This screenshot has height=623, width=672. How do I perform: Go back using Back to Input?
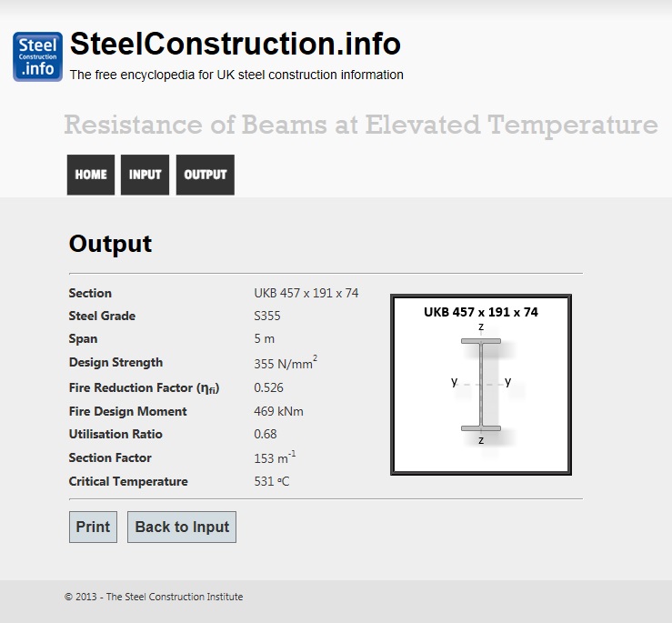click(x=182, y=528)
